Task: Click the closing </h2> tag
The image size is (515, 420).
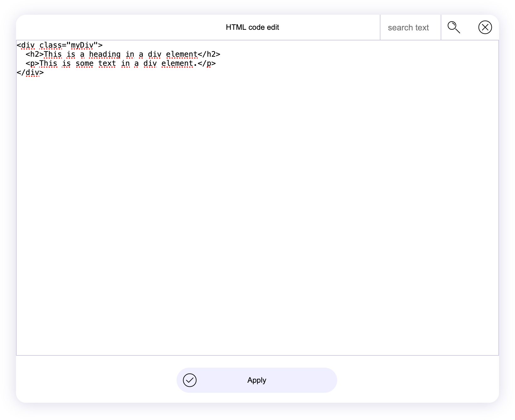Action: coord(209,55)
